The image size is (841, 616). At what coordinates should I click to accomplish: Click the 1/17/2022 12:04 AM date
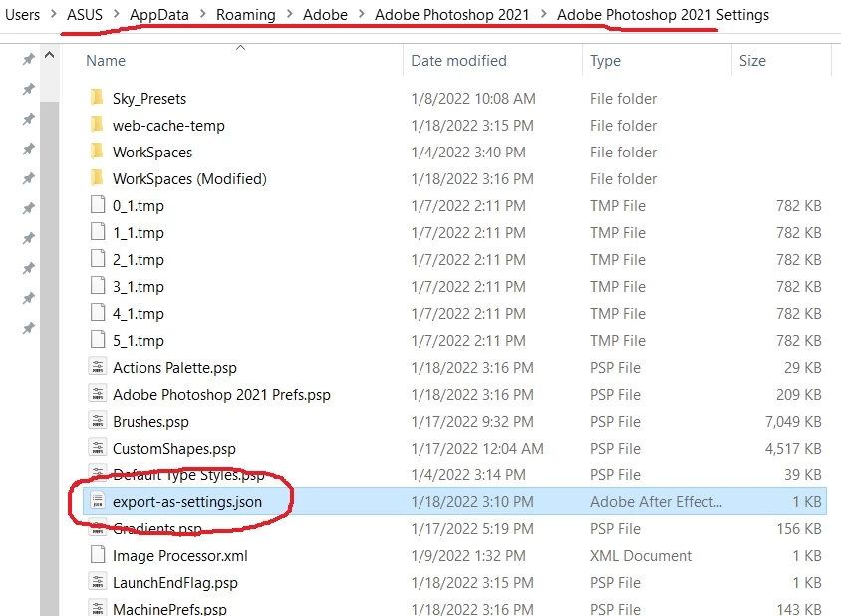(x=477, y=449)
